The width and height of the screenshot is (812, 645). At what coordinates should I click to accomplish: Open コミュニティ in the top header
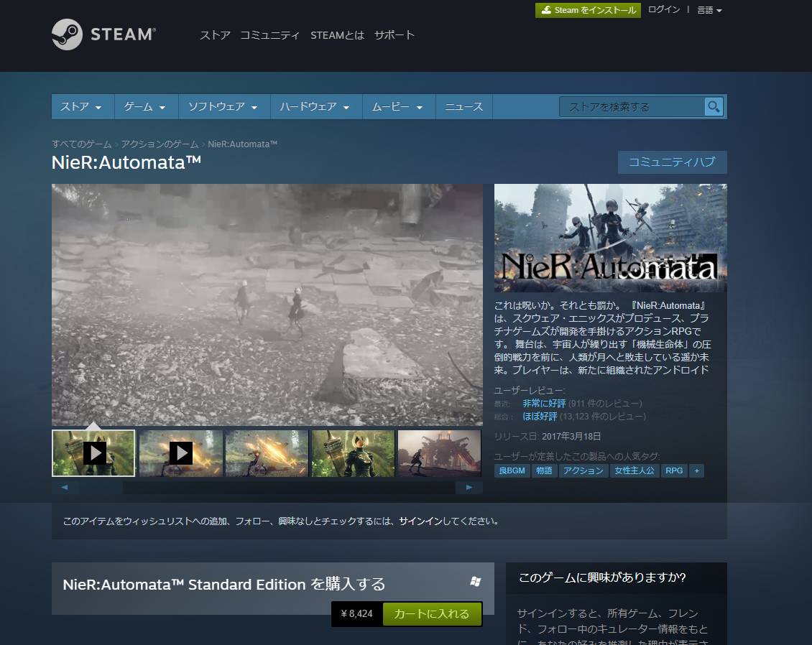[x=269, y=35]
